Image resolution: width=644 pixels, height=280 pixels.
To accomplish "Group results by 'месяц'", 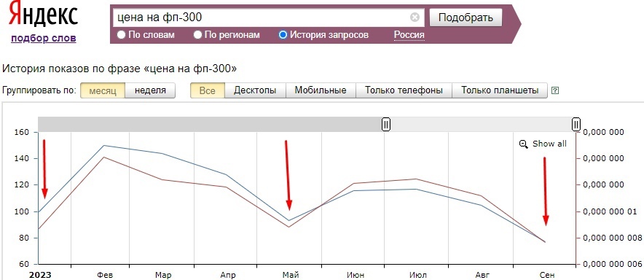I will pyautogui.click(x=102, y=90).
